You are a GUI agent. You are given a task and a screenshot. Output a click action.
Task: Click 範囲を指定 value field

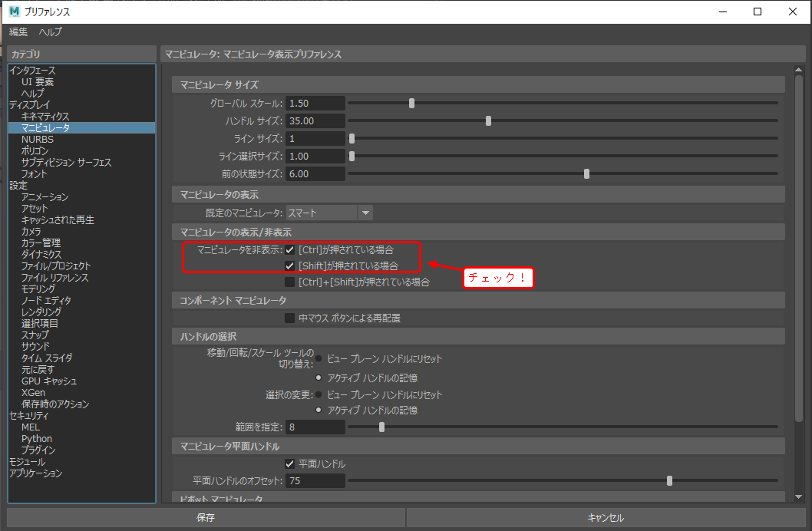315,427
